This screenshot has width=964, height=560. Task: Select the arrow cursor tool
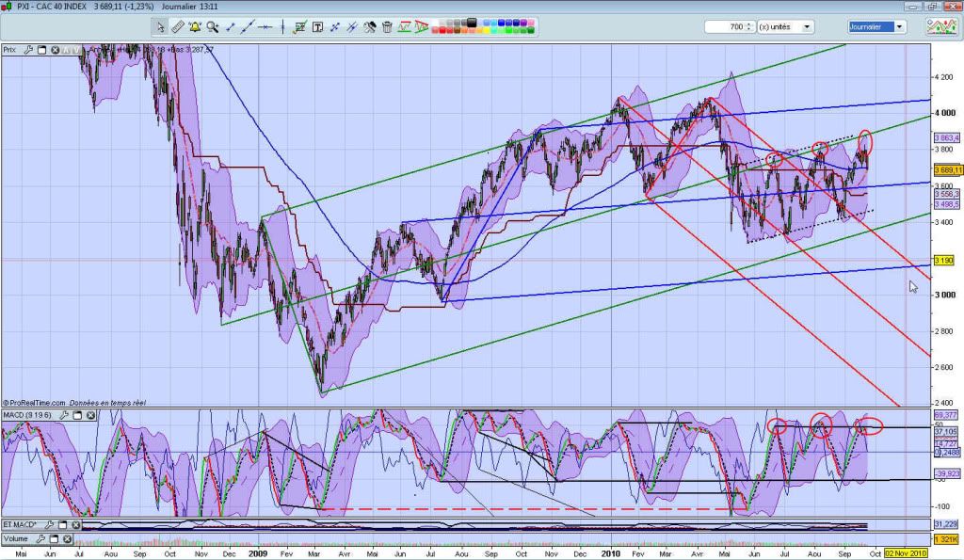point(161,26)
